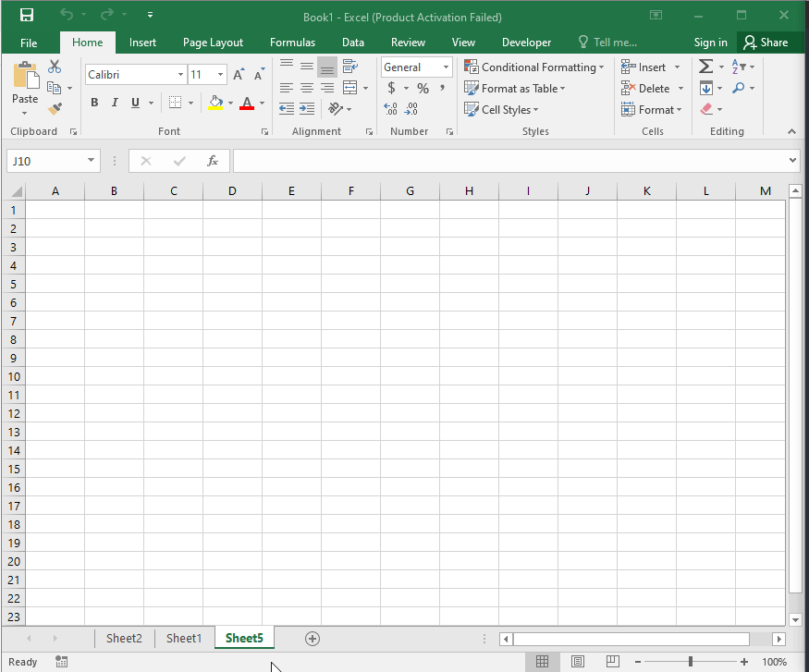The height and width of the screenshot is (672, 809).
Task: Click the Format Painter brush icon
Action: 54,108
